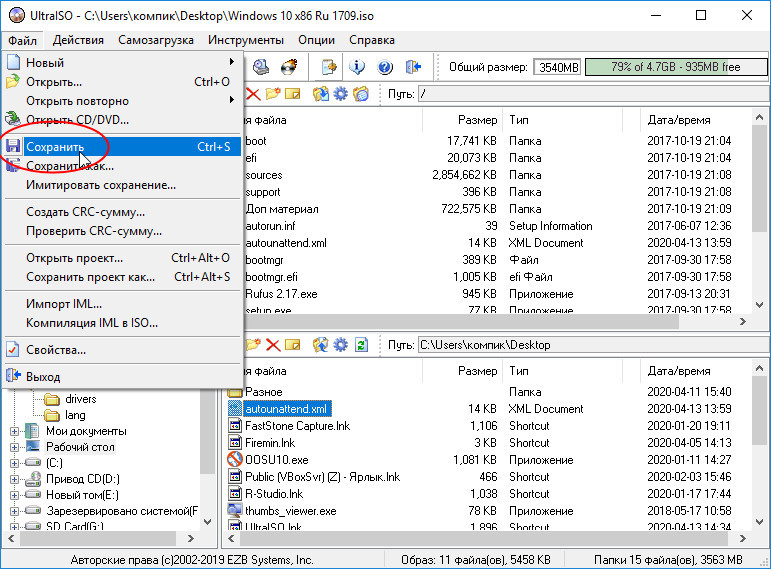Choose Выход menu entry
771x569 pixels.
coord(122,377)
